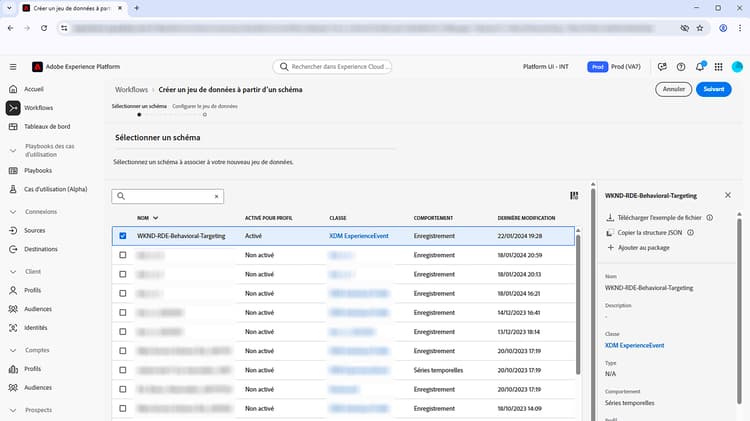Collapse the Comptes section

point(13,350)
